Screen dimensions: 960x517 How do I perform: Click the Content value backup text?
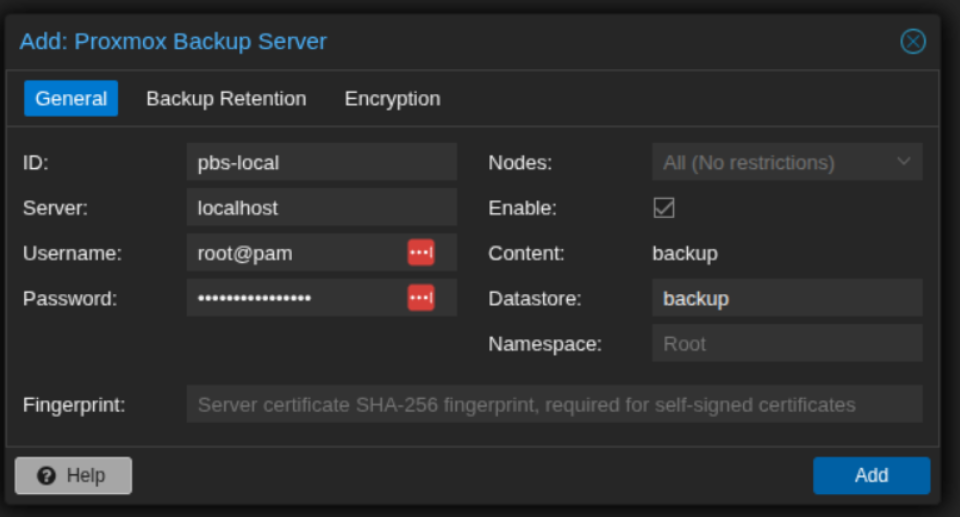(x=684, y=253)
